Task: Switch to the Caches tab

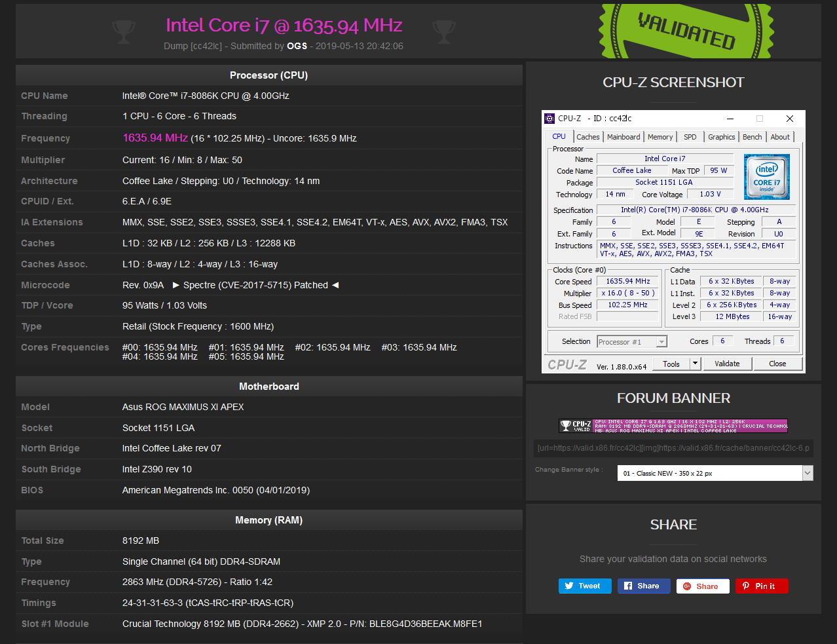Action: [588, 137]
